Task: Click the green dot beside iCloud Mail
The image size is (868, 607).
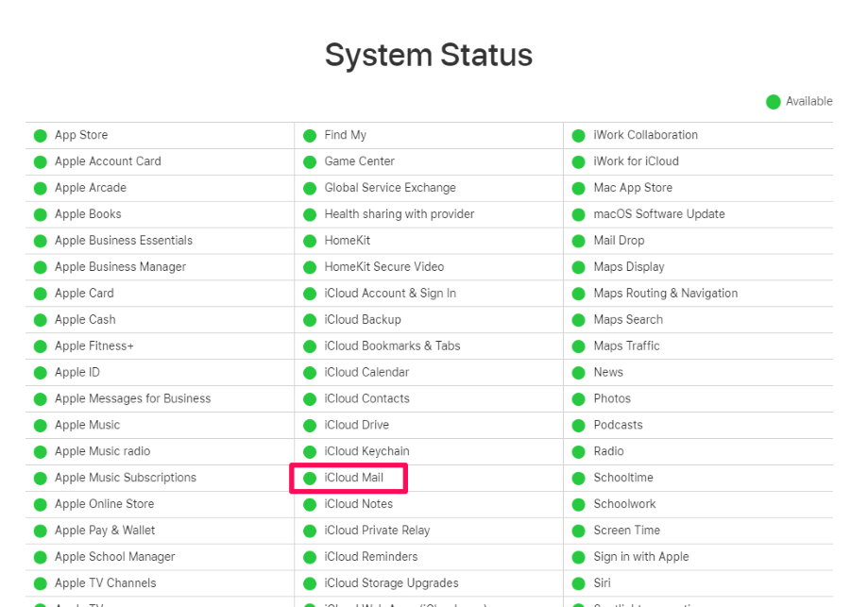Action: pos(310,478)
